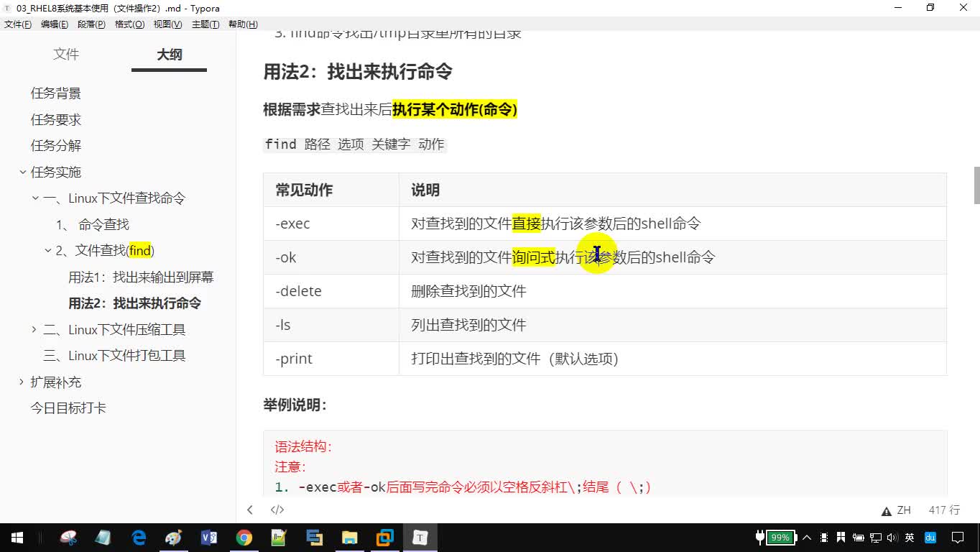Go to 任务背景 in outline
Image resolution: width=980 pixels, height=552 pixels.
tap(56, 93)
